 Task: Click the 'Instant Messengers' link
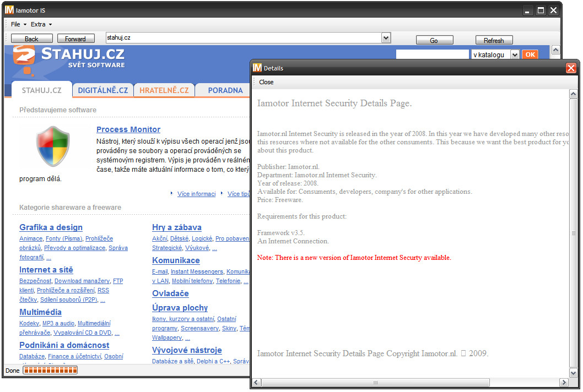[x=197, y=271]
